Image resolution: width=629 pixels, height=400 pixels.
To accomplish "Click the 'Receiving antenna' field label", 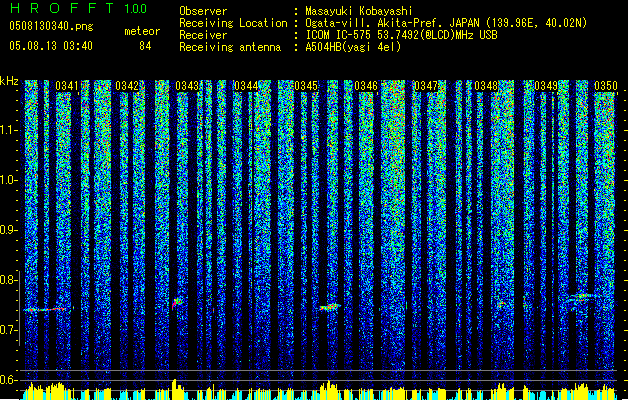I will 230,47.
